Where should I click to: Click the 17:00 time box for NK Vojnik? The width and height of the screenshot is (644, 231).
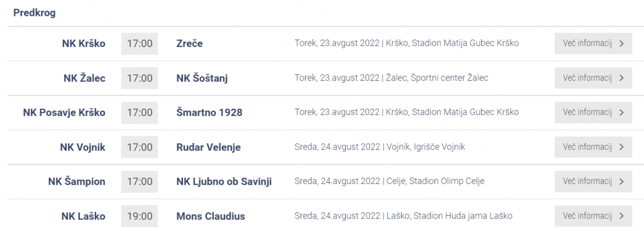click(139, 147)
